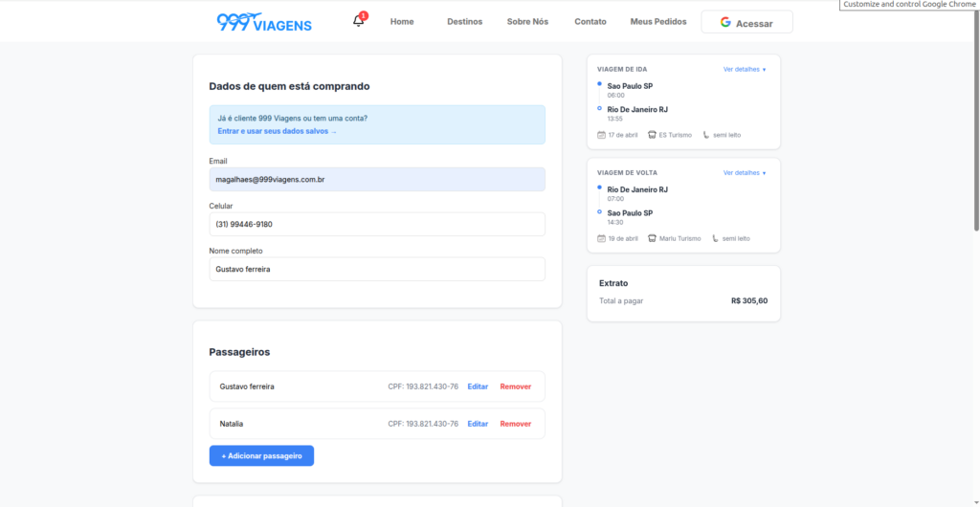980x507 pixels.
Task: Click the page vertical scrollbar
Action: (x=975, y=124)
